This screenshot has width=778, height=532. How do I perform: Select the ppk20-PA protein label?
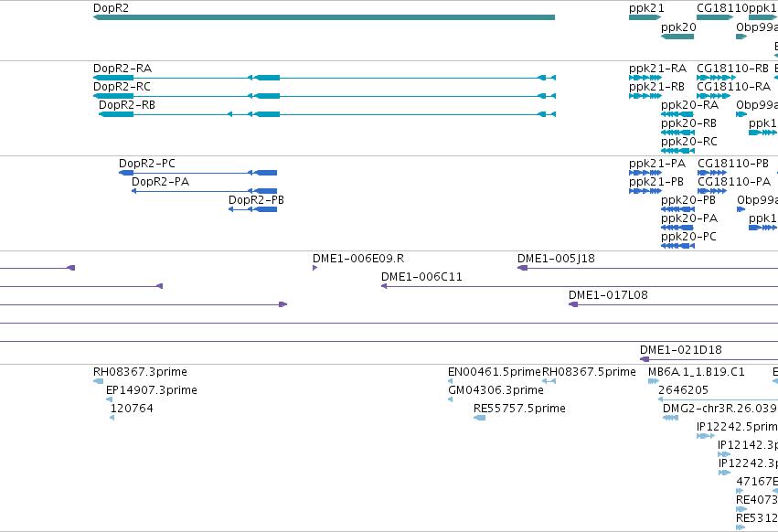[x=689, y=218]
